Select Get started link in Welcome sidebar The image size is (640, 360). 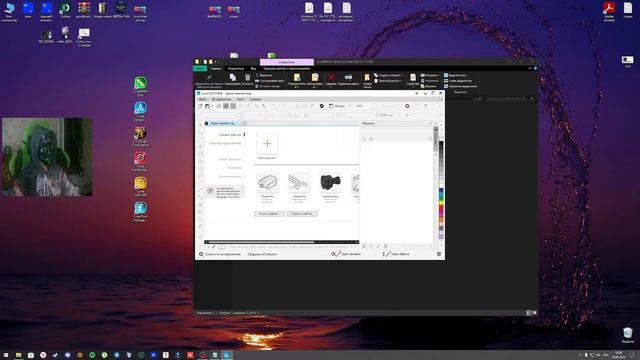coord(230,134)
